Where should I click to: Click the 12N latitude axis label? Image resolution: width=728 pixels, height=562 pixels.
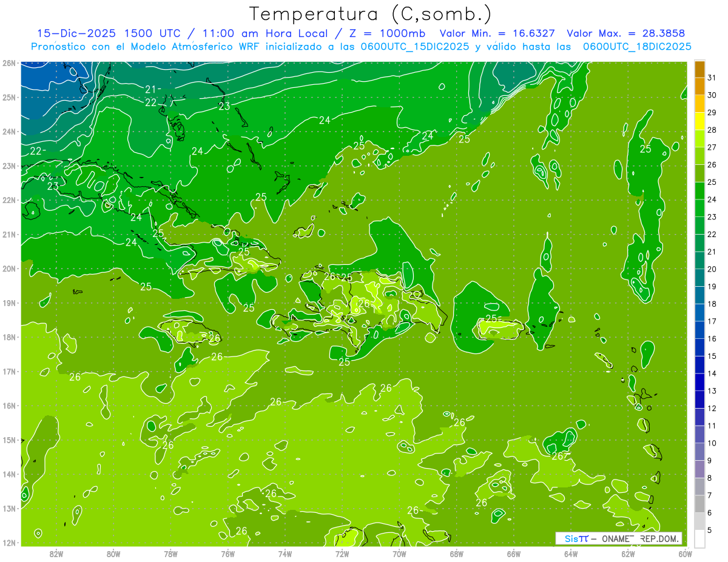coord(9,543)
